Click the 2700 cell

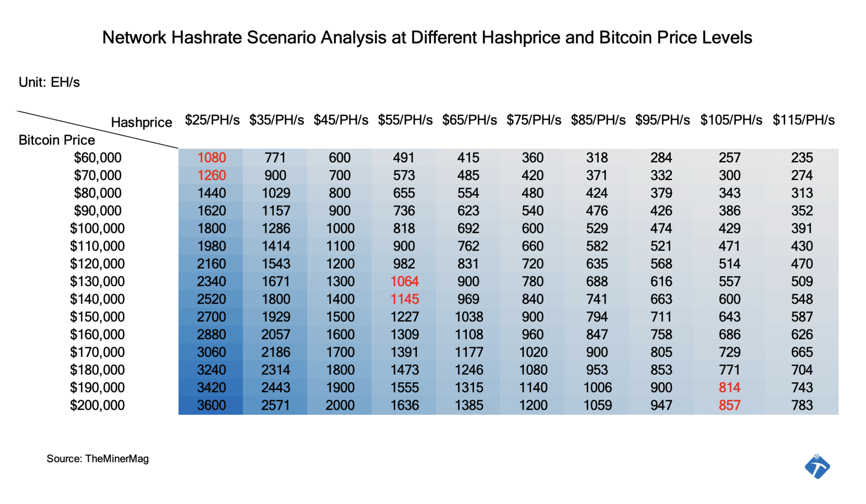[211, 317]
